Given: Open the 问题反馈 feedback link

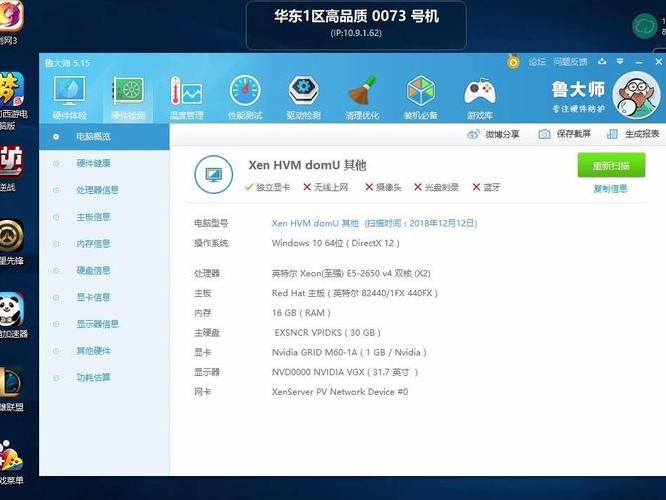Looking at the screenshot, I should click(x=570, y=62).
